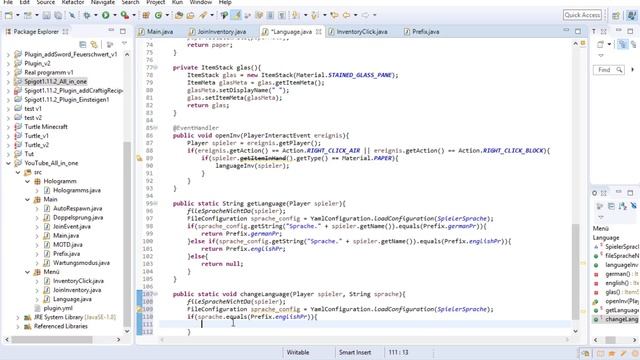Toggle Link with Editor in Package Explorer
Image resolution: width=640 pixels, height=360 pixels.
pos(94,44)
